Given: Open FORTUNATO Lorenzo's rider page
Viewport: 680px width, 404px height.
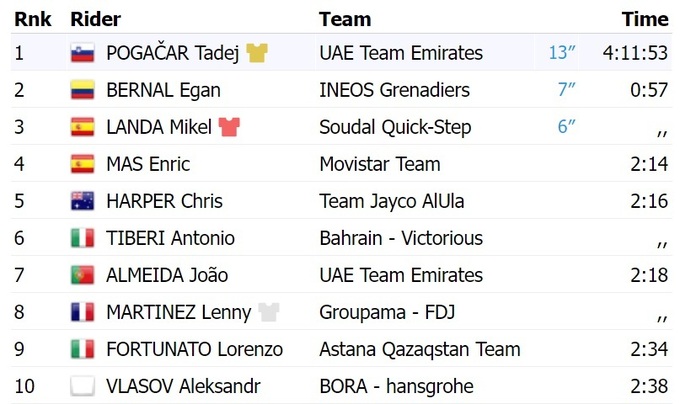Looking at the screenshot, I should point(194,349).
